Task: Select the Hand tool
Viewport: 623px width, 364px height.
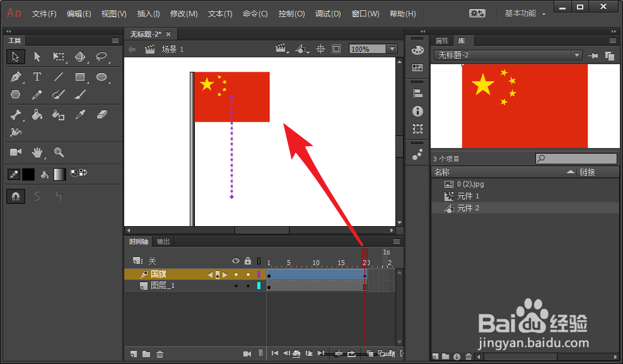Action: 37,152
